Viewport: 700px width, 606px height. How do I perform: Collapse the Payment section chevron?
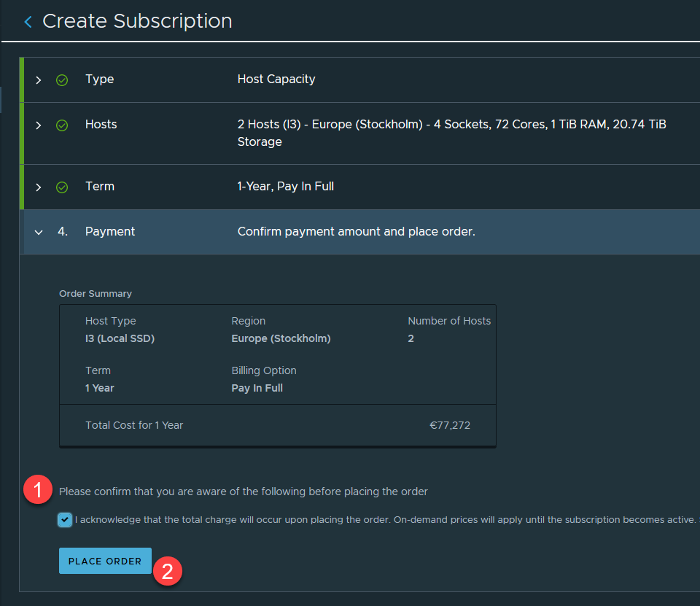click(39, 232)
